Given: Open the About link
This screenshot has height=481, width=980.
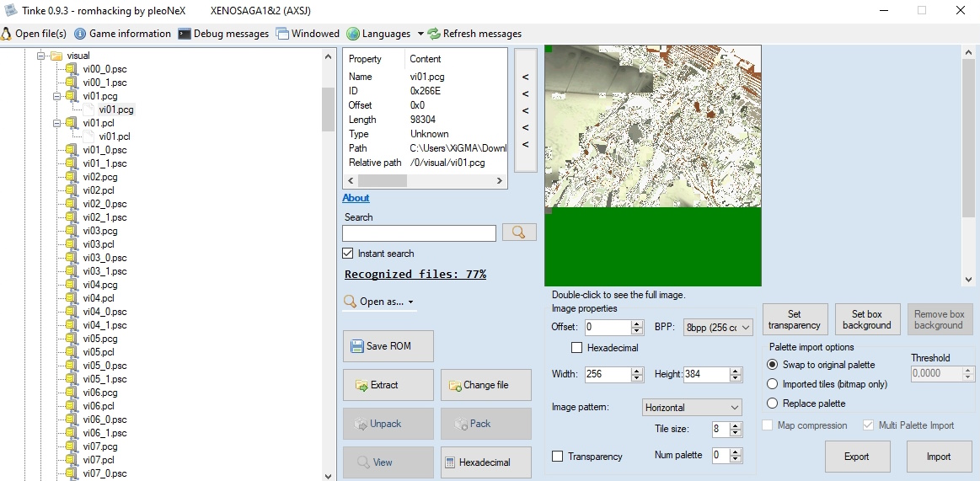Looking at the screenshot, I should coord(356,198).
